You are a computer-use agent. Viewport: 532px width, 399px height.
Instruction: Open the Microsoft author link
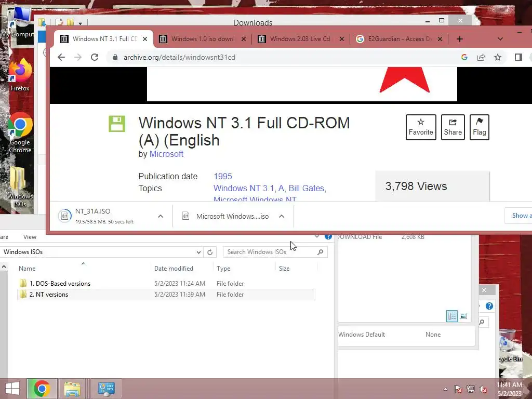[166, 154]
